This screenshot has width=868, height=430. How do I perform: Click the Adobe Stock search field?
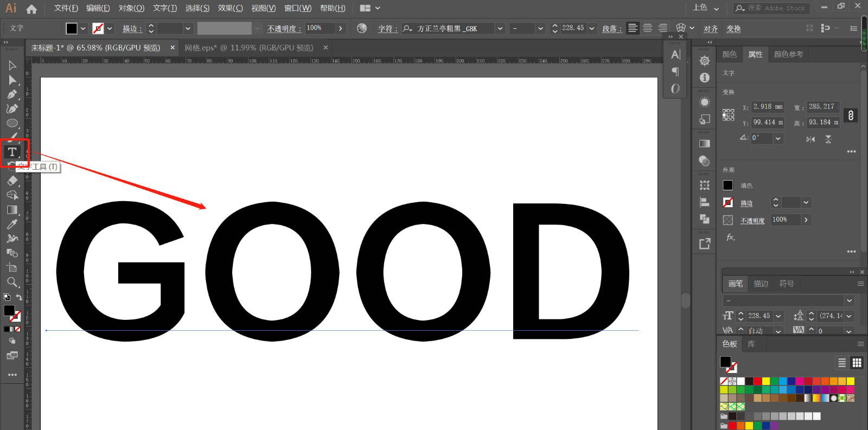[x=771, y=8]
